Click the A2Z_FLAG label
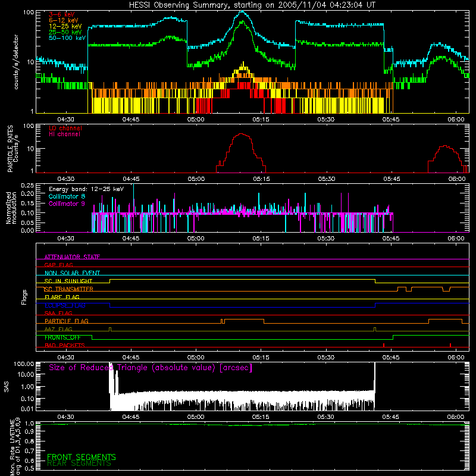The image size is (476, 476). (58, 329)
